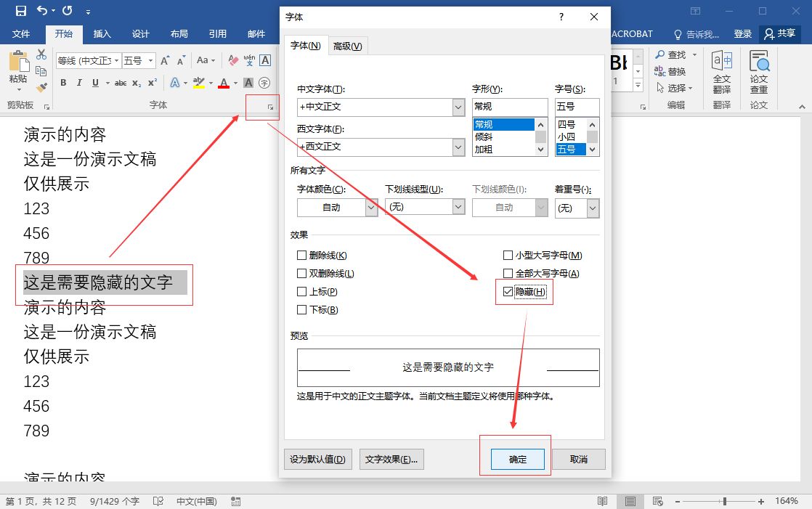Click Set as Default 设为默认值(D) button

pyautogui.click(x=318, y=460)
